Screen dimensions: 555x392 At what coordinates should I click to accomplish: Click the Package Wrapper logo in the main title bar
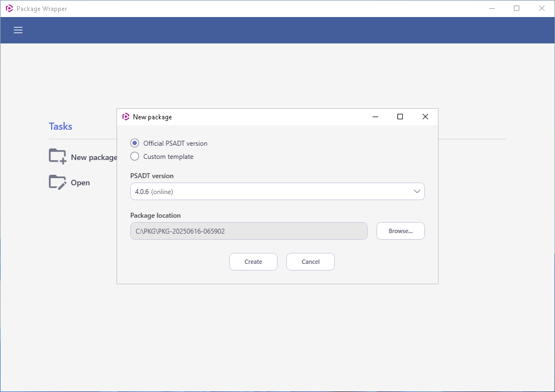pyautogui.click(x=9, y=8)
